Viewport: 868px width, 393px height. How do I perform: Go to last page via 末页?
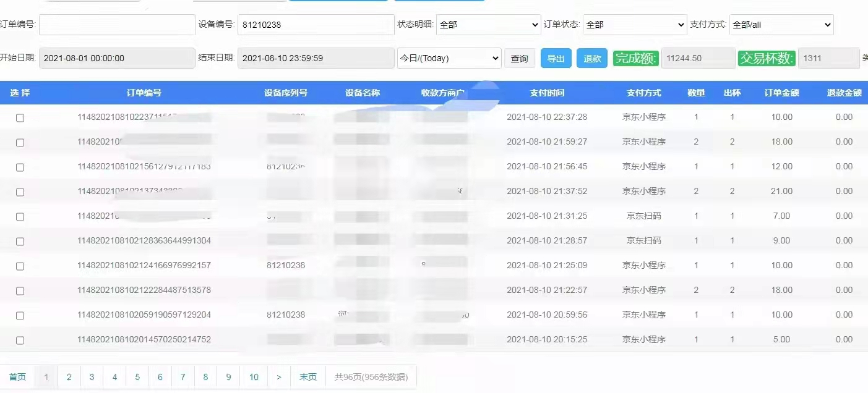[x=307, y=377]
